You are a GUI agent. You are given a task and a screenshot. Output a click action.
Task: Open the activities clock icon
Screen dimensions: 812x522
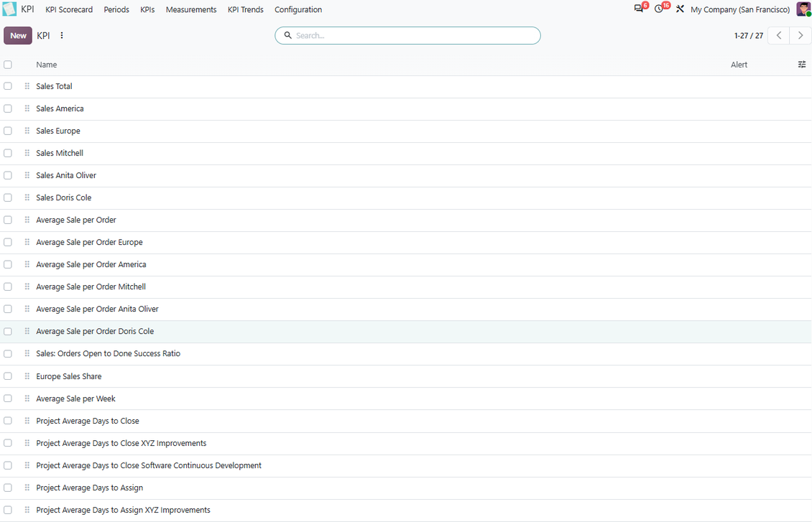click(x=659, y=9)
